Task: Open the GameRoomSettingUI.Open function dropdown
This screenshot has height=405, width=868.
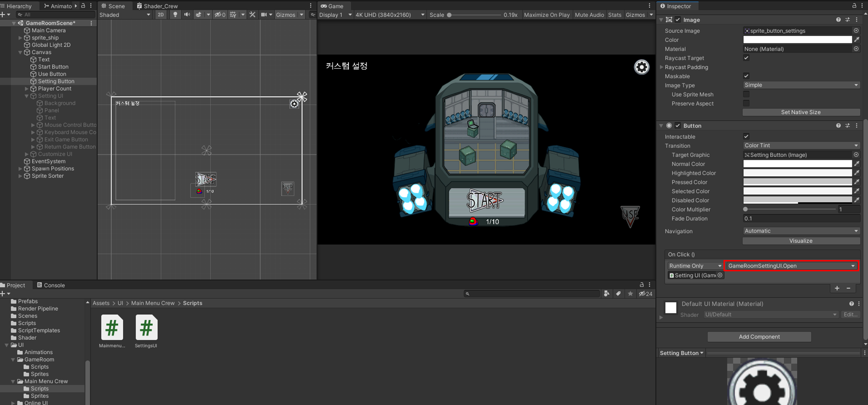Action: [792, 266]
